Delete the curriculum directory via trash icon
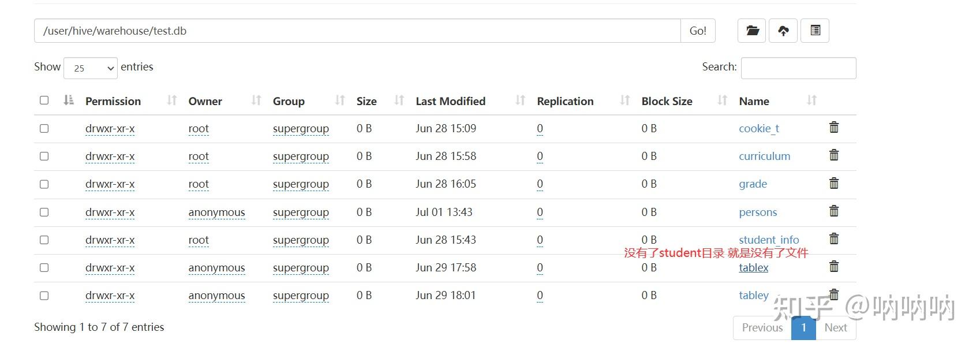The height and width of the screenshot is (347, 980). [834, 155]
